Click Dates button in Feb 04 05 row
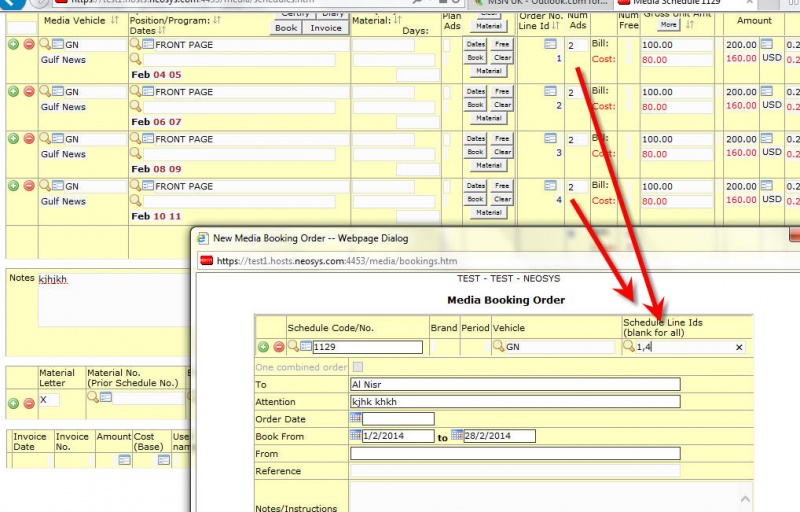This screenshot has height=512, width=800. pyautogui.click(x=476, y=44)
